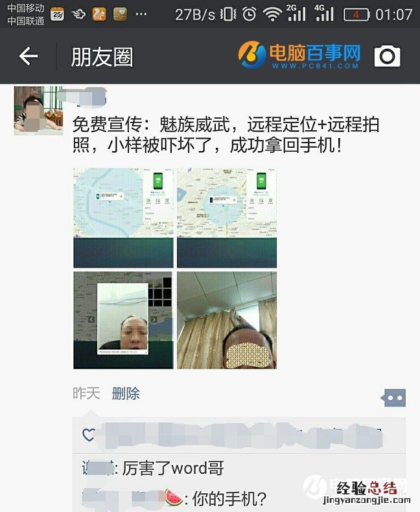420x512 pixels.
Task: Delete the post via 删除 link
Action: [x=126, y=393]
